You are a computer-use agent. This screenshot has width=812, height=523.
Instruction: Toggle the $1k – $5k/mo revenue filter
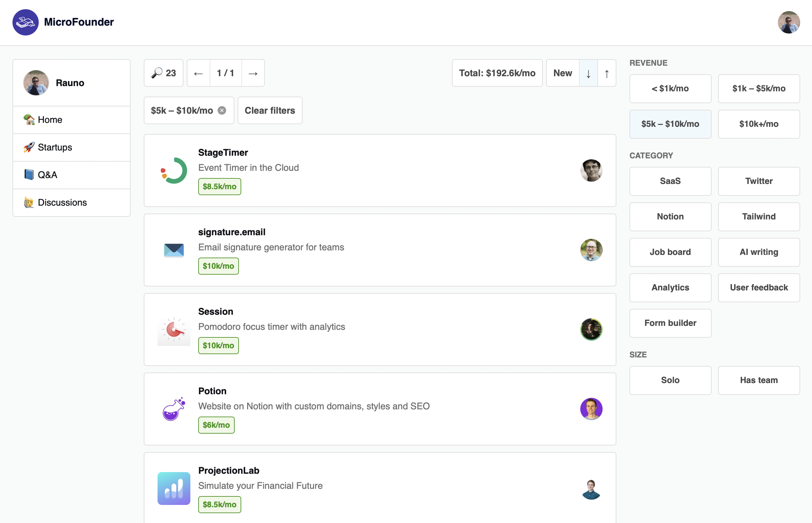coord(759,89)
